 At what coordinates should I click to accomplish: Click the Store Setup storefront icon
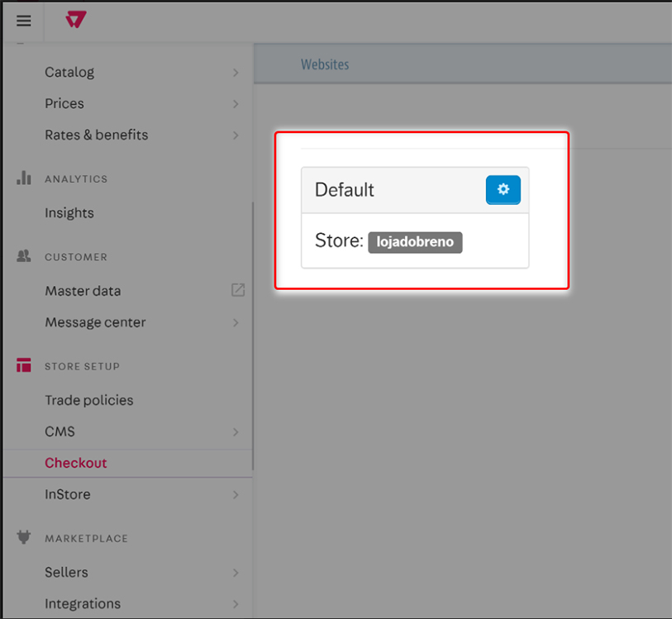coord(23,366)
